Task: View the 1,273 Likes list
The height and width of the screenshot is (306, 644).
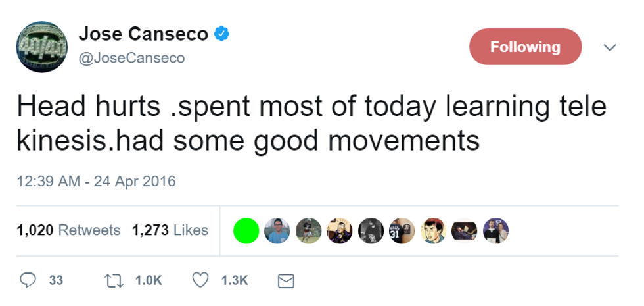Action: coord(170,230)
